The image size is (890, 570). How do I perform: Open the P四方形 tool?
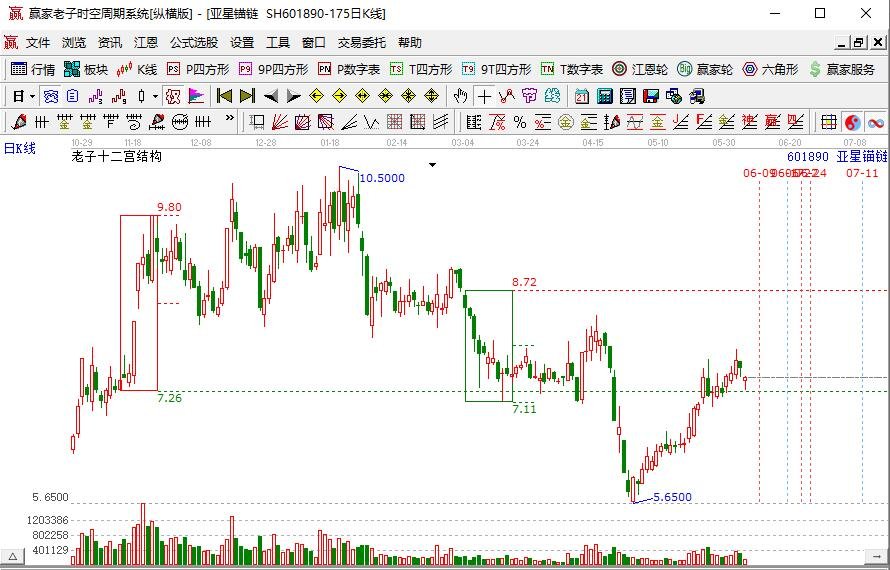(x=198, y=69)
